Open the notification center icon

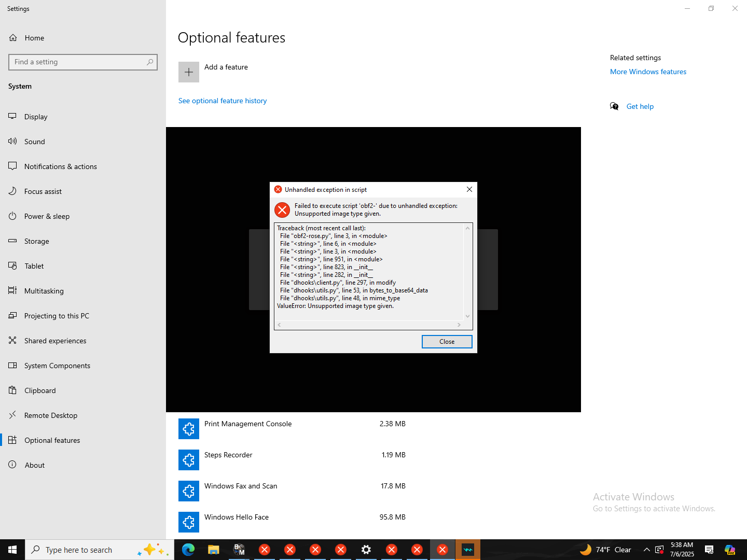[x=709, y=550]
